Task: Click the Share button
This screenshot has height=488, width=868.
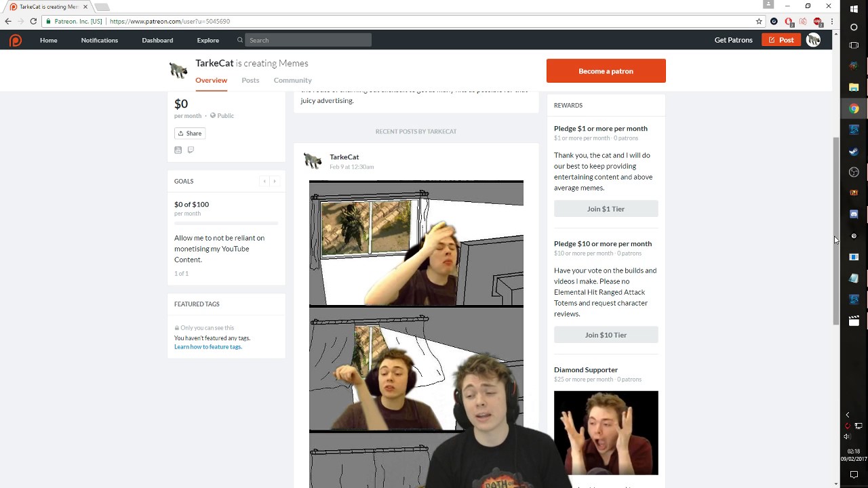Action: point(190,134)
